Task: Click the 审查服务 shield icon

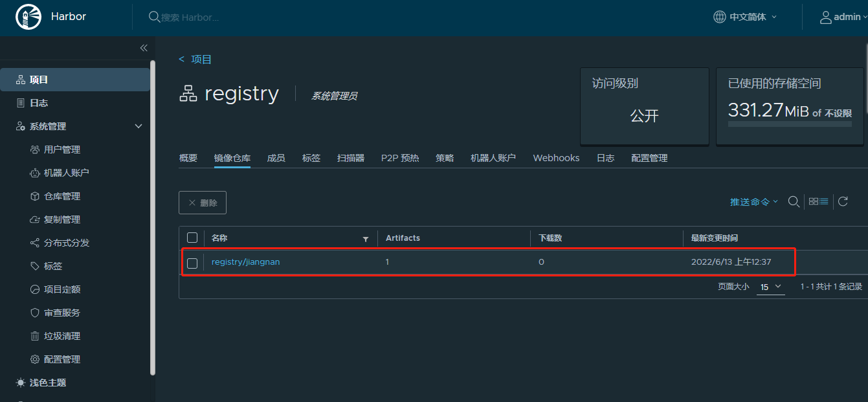Action: point(35,313)
